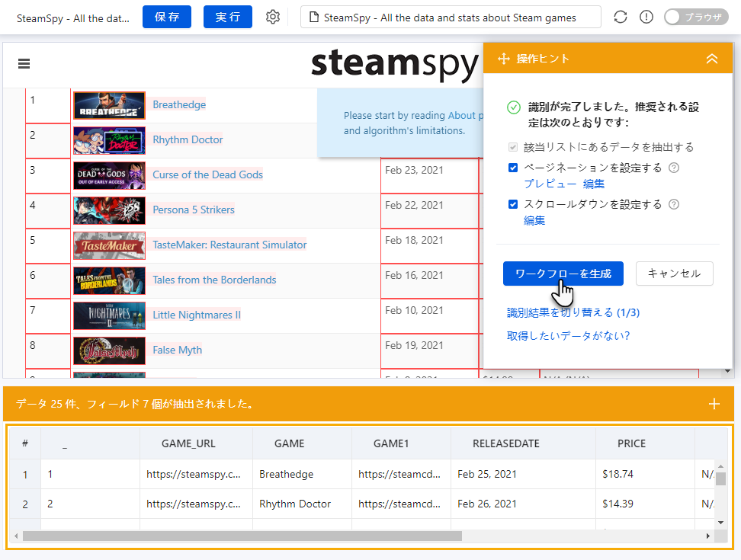The width and height of the screenshot is (741, 560).
Task: Open the exclamation info icon
Action: point(646,18)
